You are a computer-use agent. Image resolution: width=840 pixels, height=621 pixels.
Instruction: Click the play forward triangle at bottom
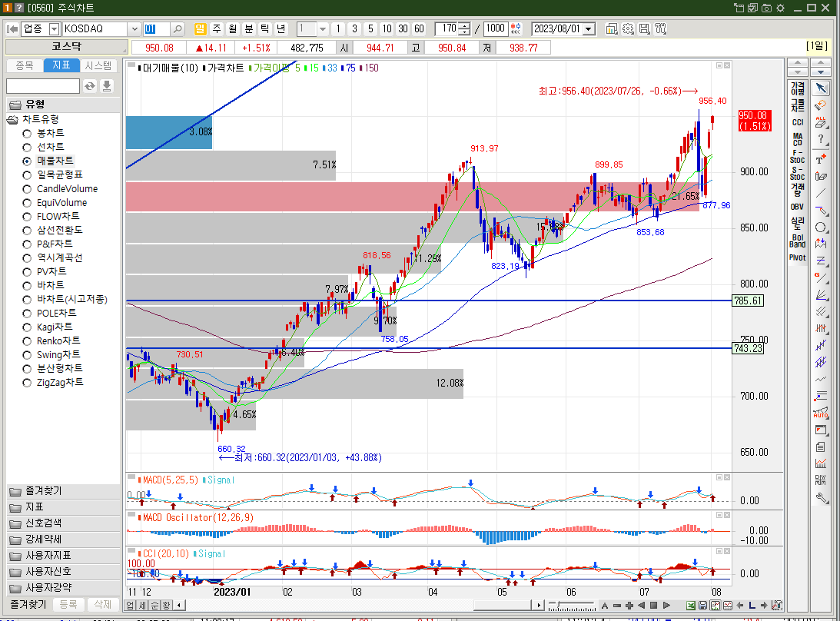pyautogui.click(x=666, y=606)
